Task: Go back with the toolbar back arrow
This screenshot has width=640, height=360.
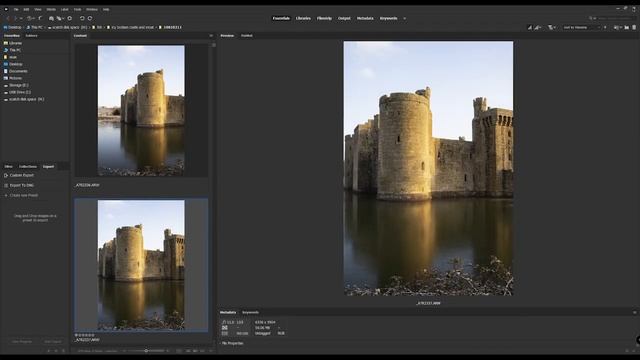Action: tap(8, 18)
